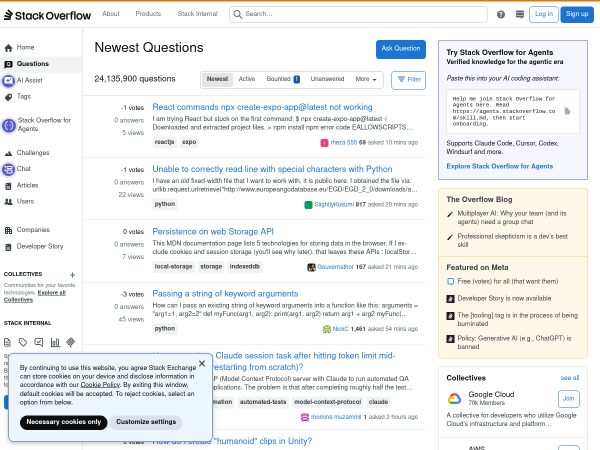
Task: Click the Google Cloud collective logo
Action: click(455, 399)
